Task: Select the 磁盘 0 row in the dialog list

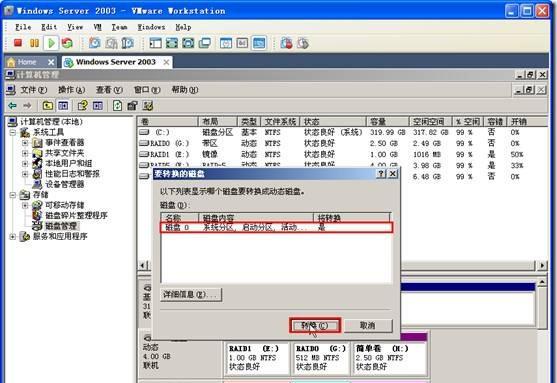Action: click(x=276, y=227)
